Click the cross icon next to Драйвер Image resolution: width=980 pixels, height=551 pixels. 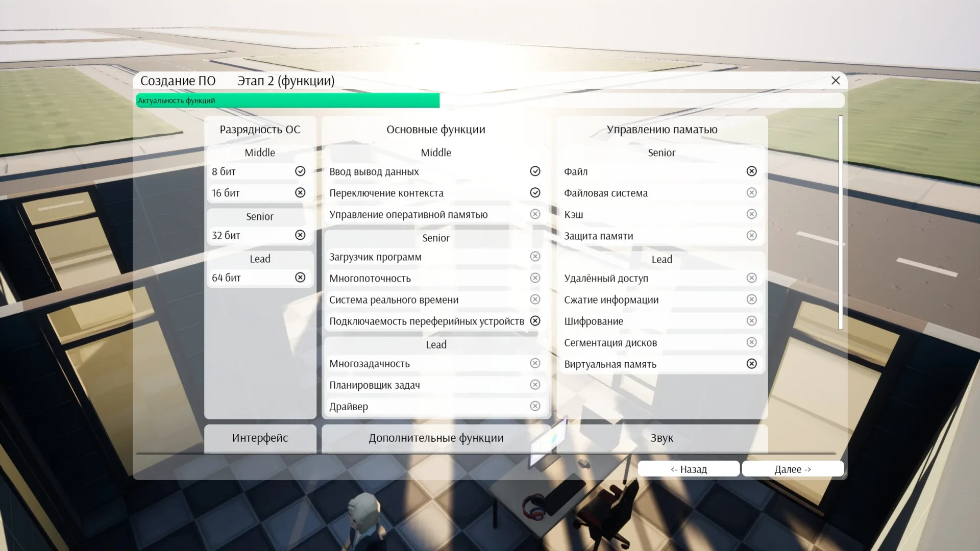[535, 406]
